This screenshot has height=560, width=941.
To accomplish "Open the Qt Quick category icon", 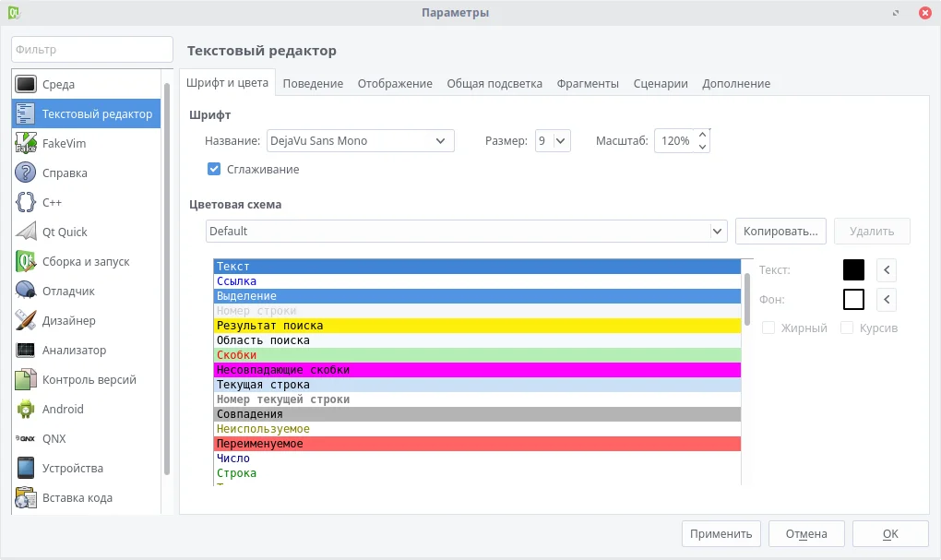I will click(26, 232).
